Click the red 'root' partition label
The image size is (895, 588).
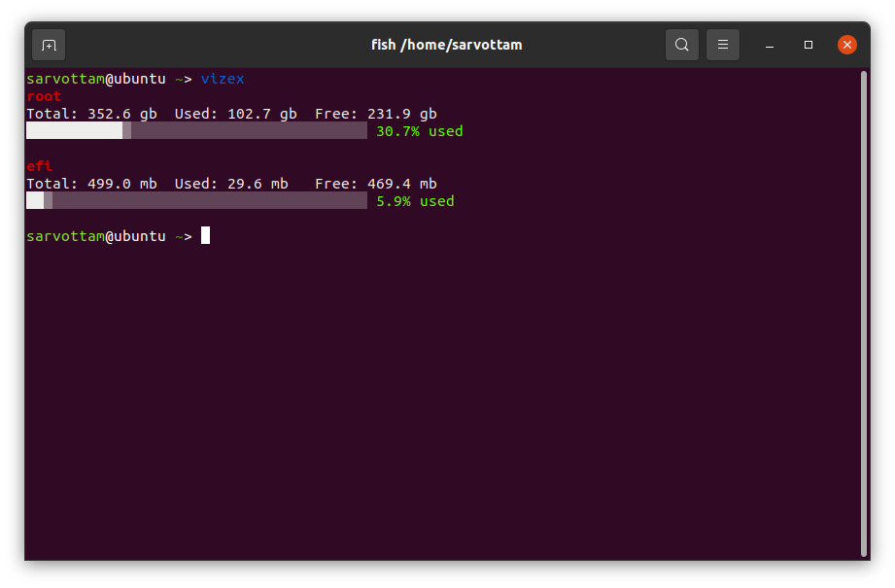click(x=44, y=96)
